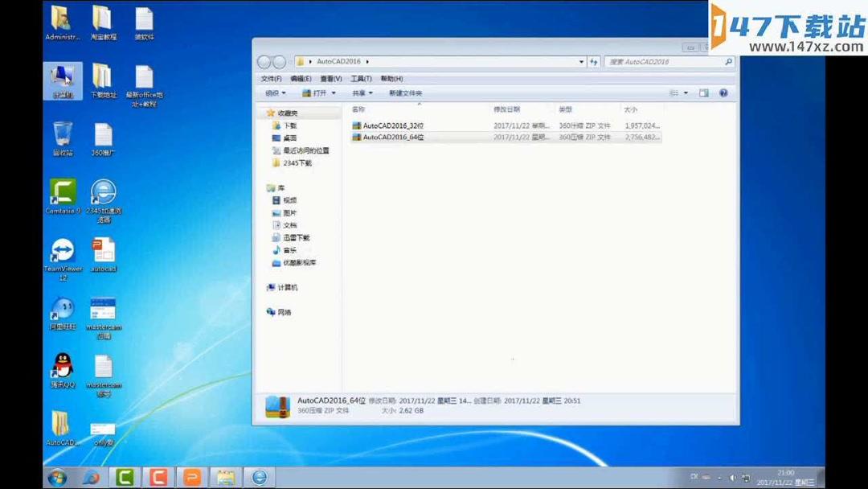Open the orange presentation app from the taskbar

coord(191,477)
